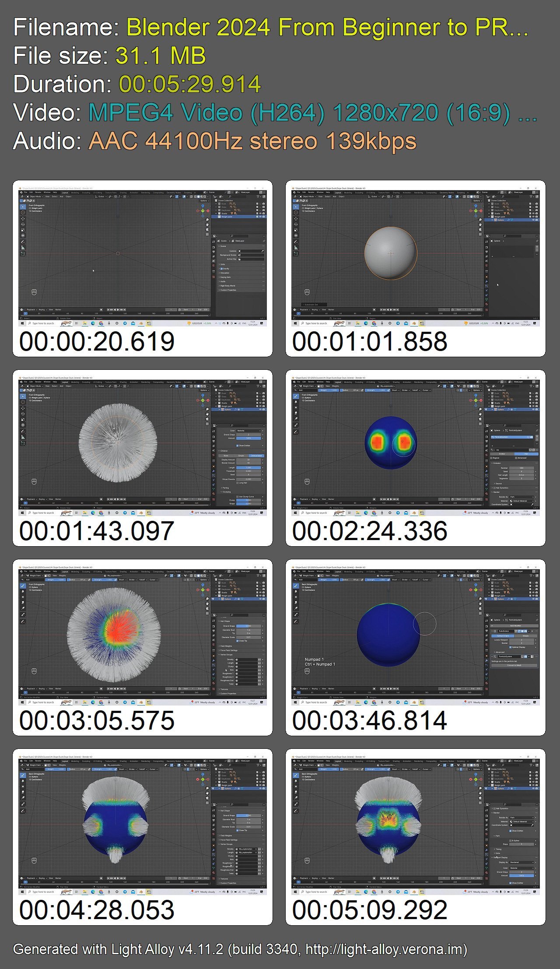560x969 pixels.
Task: Click the Blender taskbar icon in 00:05:09 frame
Action: [414, 892]
